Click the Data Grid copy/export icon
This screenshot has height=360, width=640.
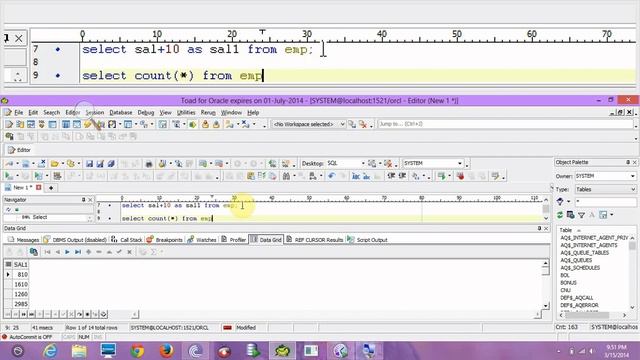pyautogui.click(x=33, y=252)
